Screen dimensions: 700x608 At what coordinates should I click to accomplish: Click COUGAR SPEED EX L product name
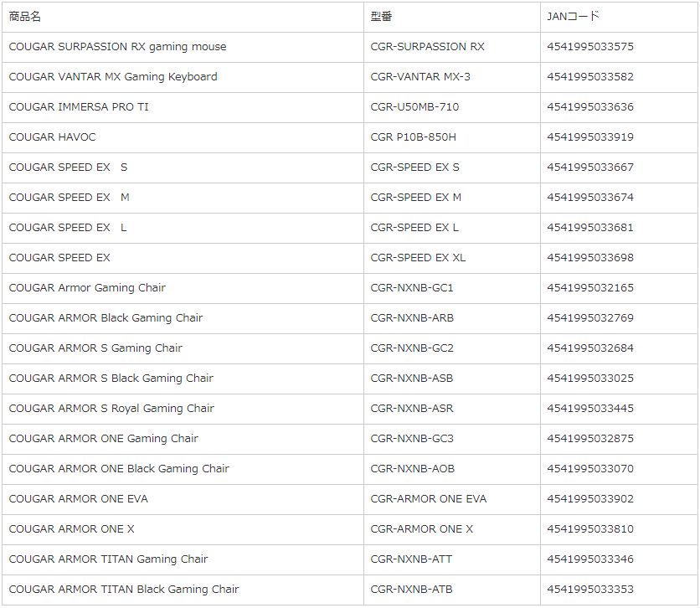click(x=68, y=227)
